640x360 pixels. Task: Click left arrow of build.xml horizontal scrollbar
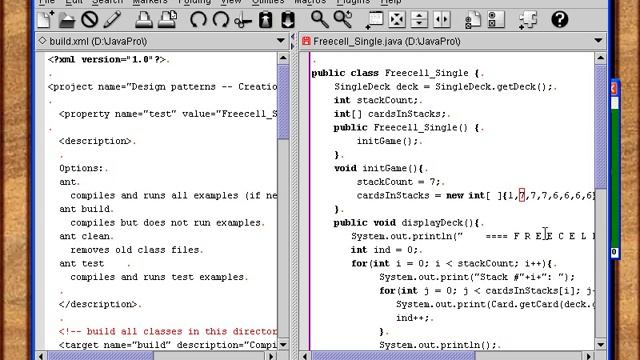click(41, 356)
